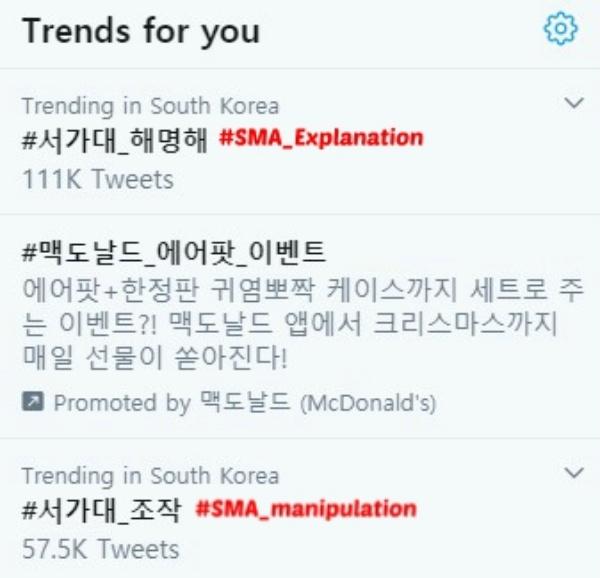600x578 pixels.
Task: Click the promoted description starting with 에어팟+한정판
Action: point(290,292)
